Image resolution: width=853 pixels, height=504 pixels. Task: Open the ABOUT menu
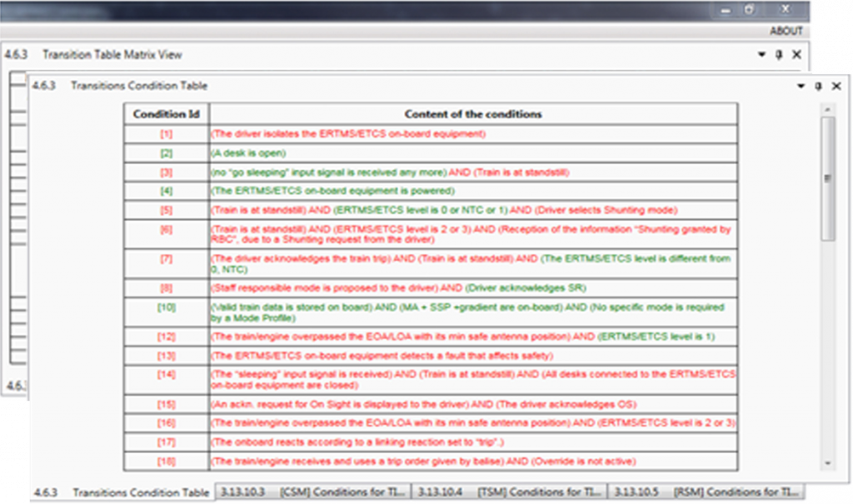click(x=786, y=31)
